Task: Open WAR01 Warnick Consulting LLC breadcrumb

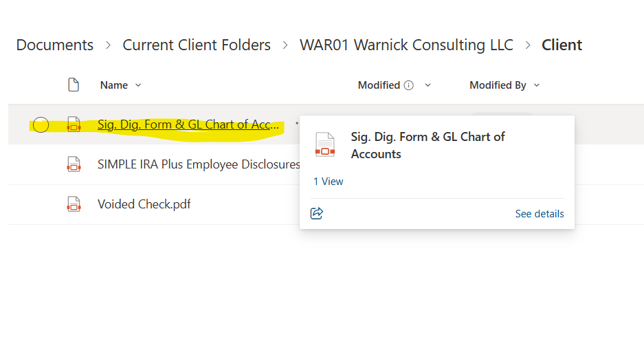Action: (406, 45)
